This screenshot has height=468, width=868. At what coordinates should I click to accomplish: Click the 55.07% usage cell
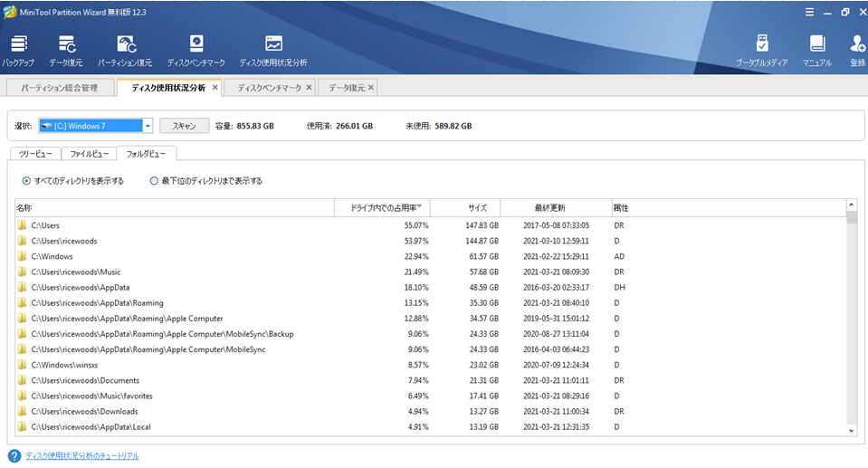[x=416, y=225]
